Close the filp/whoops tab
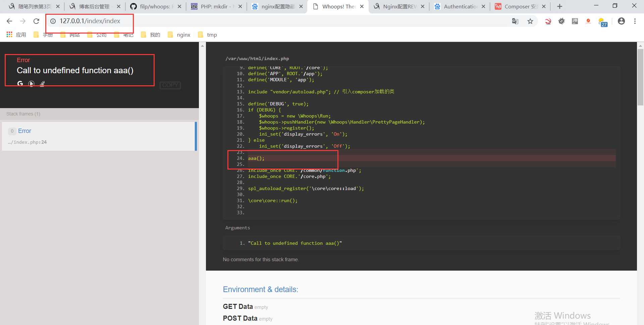The image size is (644, 325). (x=179, y=6)
